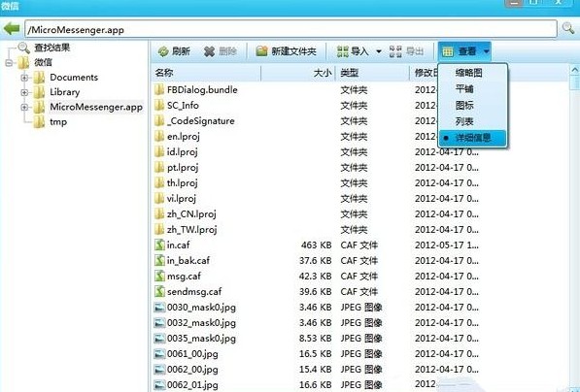
Task: Sort by the Type (类型) column header
Action: coord(373,73)
